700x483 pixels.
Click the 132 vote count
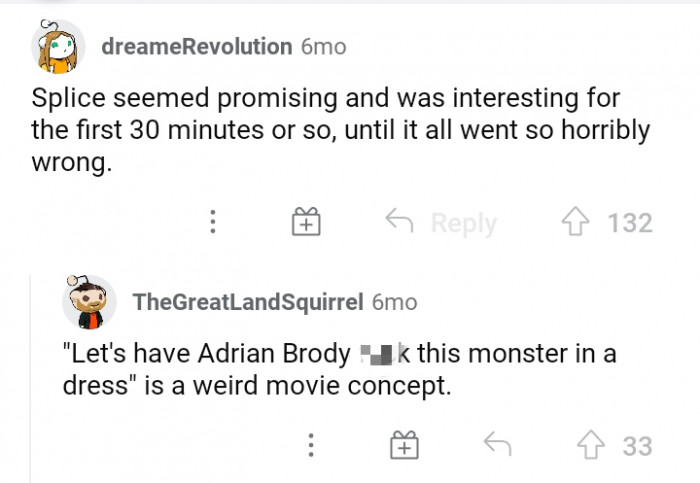pyautogui.click(x=630, y=222)
